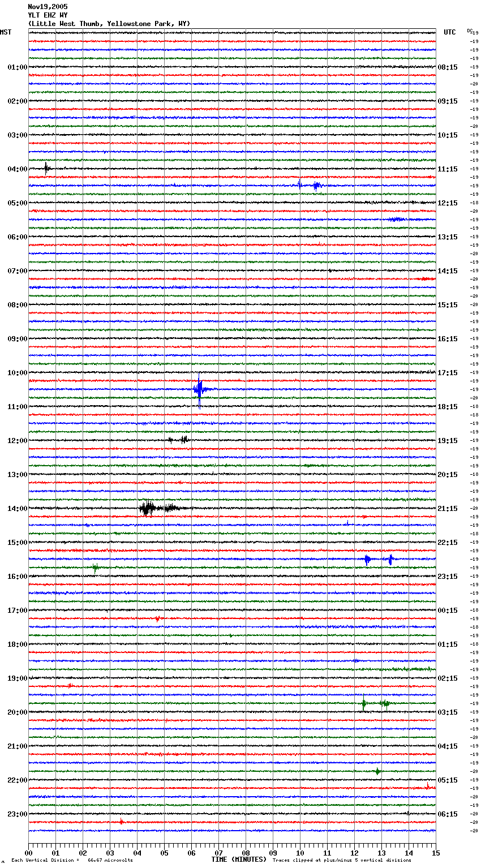Click the black spike at start of 04:00 trace
This screenshot has height=868, width=481.
[x=47, y=167]
